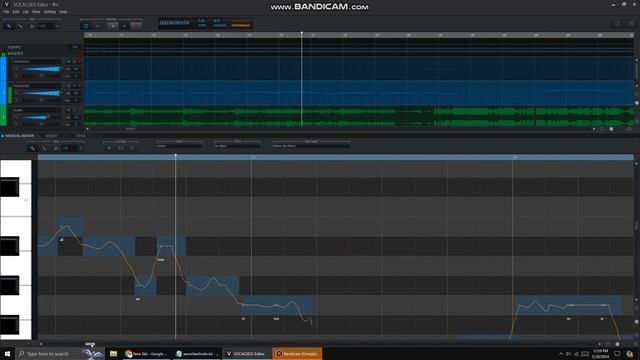
Task: Click the MASTER track label
Action: [x=15, y=53]
